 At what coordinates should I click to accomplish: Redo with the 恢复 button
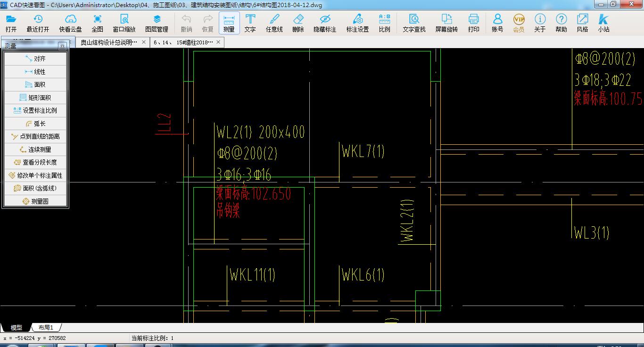point(208,23)
